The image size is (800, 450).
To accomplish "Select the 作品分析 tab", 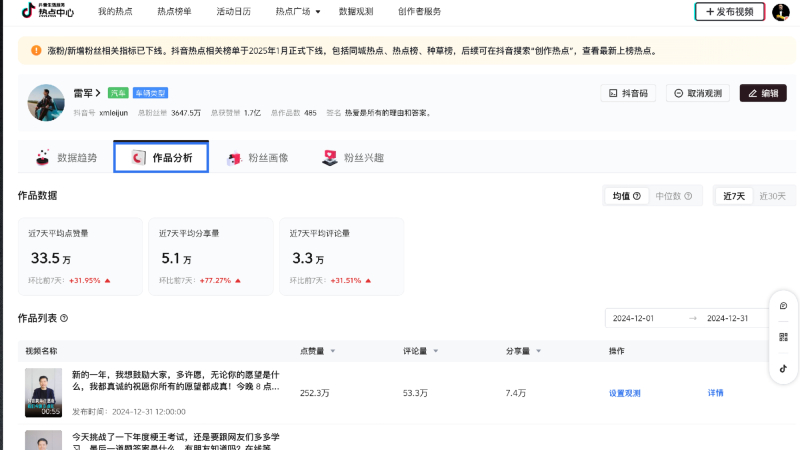I will pos(161,157).
